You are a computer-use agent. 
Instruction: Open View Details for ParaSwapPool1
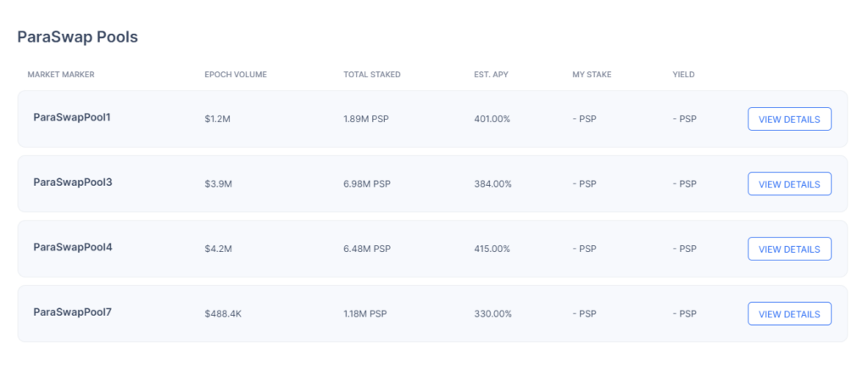coord(789,119)
